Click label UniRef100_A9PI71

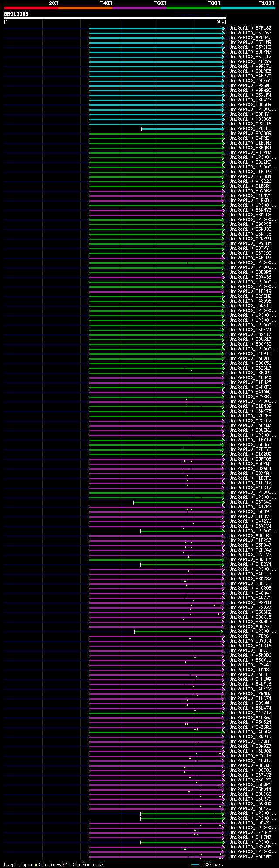pos(250,66)
